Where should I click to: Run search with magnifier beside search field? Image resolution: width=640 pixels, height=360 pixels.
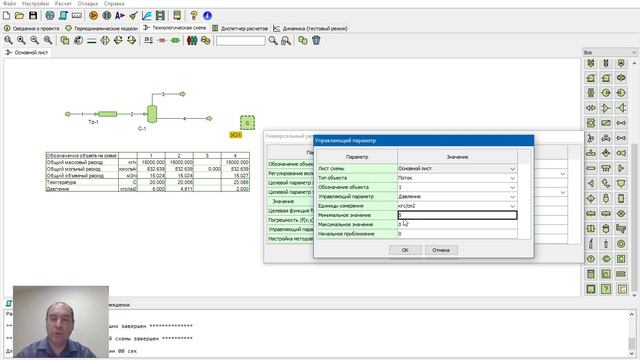[273, 40]
